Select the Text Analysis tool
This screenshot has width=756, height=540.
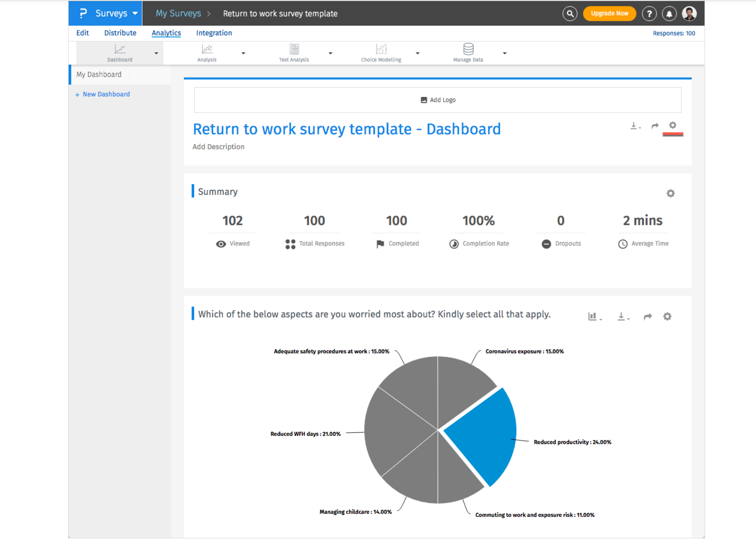(x=294, y=53)
